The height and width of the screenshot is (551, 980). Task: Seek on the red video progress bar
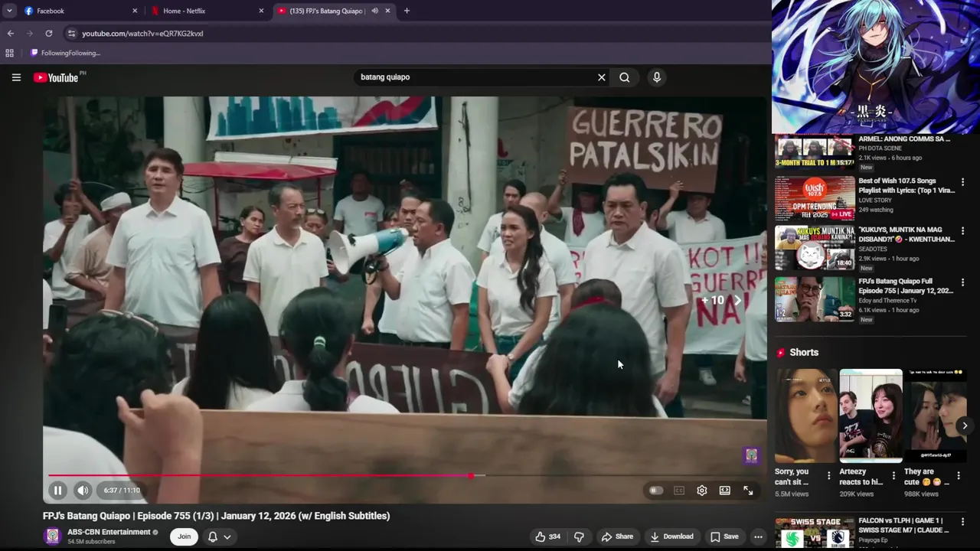point(260,476)
